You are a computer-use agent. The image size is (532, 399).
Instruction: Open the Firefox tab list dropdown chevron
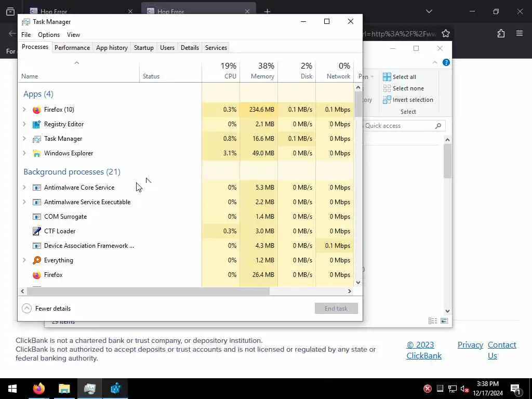pos(429,11)
